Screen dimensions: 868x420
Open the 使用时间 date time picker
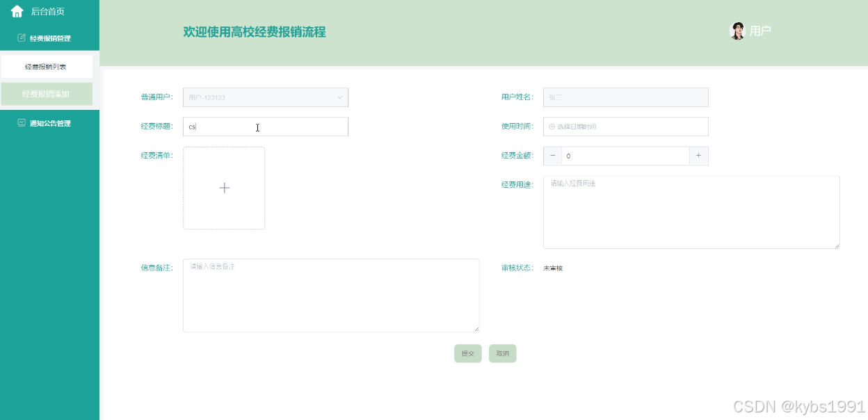626,127
